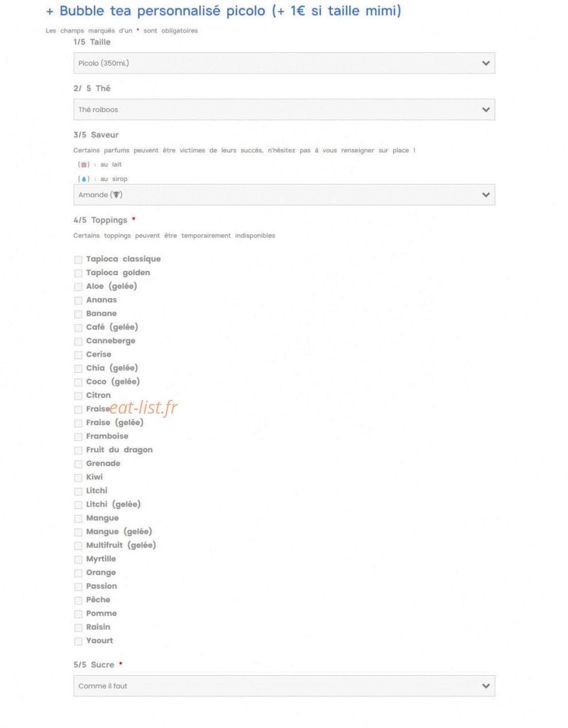Open the Amande flavor dropdown
The height and width of the screenshot is (728, 568).
284,195
